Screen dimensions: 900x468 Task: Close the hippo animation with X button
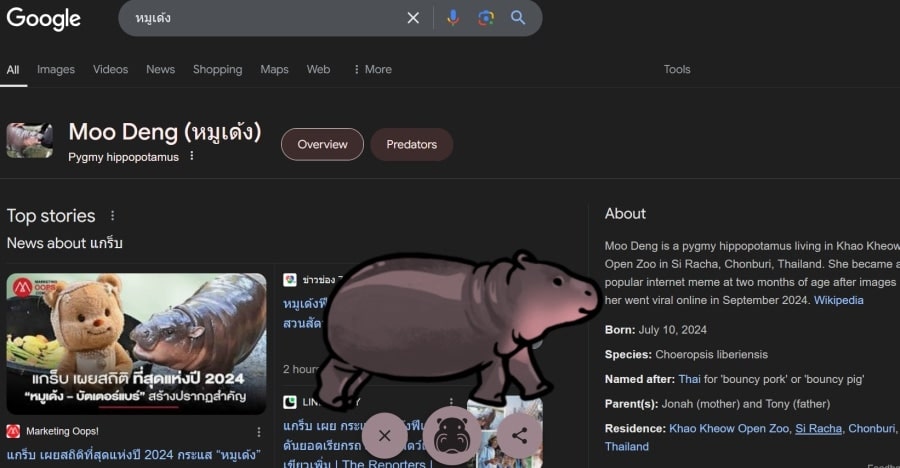pos(385,436)
